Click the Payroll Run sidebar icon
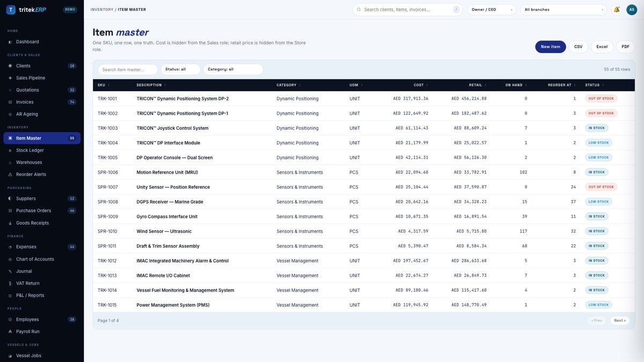This screenshot has width=644, height=362. pos(10,331)
